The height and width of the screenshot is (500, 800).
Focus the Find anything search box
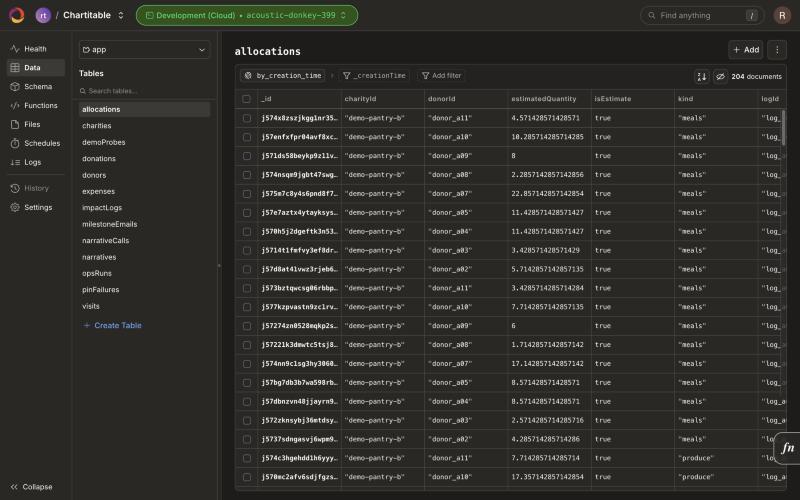[702, 15]
